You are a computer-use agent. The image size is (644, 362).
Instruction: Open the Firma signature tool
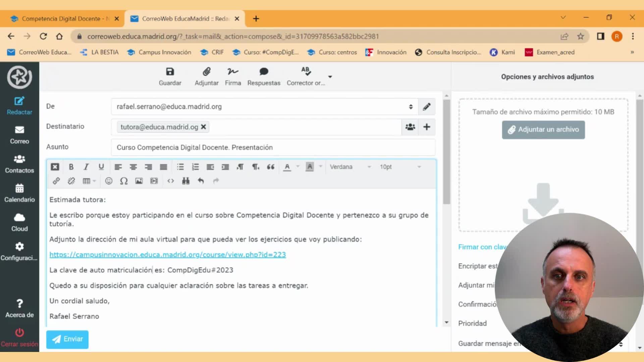click(x=233, y=72)
